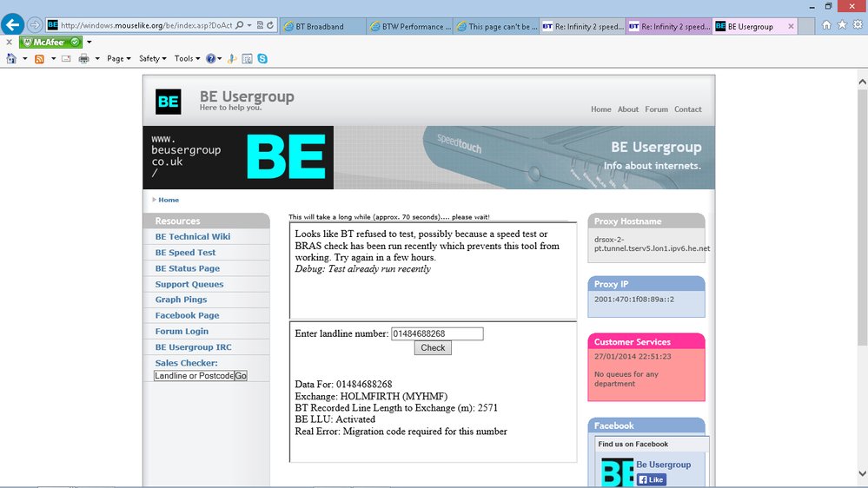Screen dimensions: 868x488
Task: Open the Home link in site navigation
Action: tap(600, 109)
